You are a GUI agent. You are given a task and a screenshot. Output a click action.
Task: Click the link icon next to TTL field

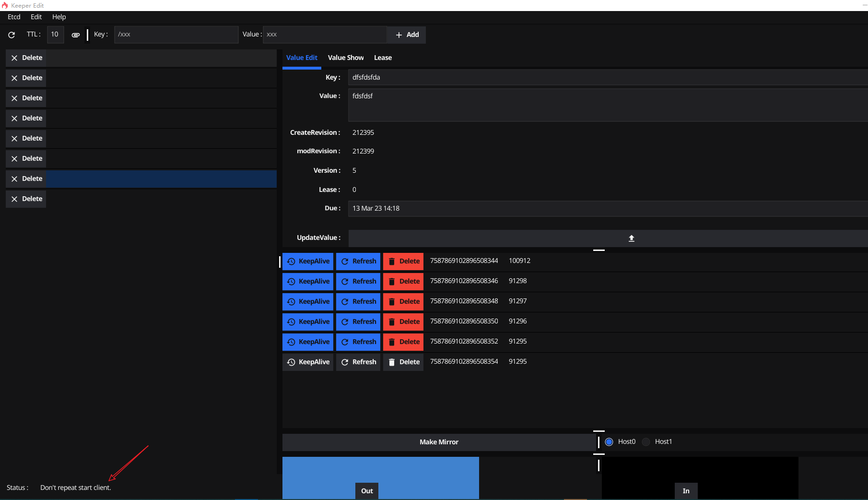pos(76,35)
